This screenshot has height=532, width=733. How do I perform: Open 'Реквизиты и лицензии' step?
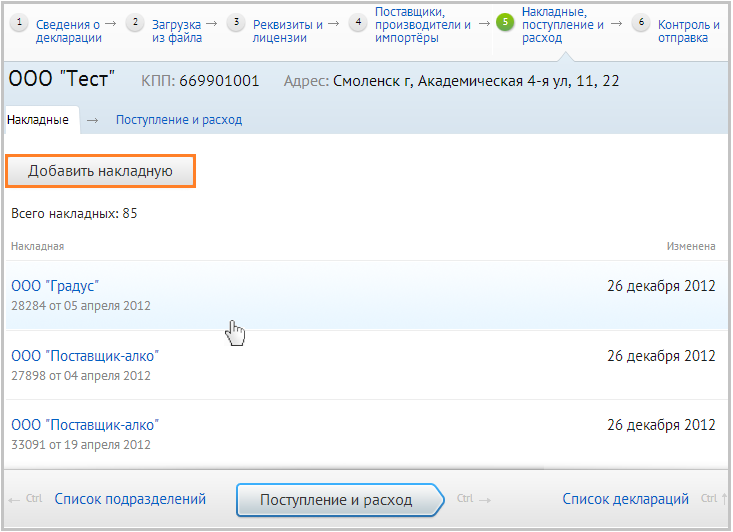pos(287,31)
